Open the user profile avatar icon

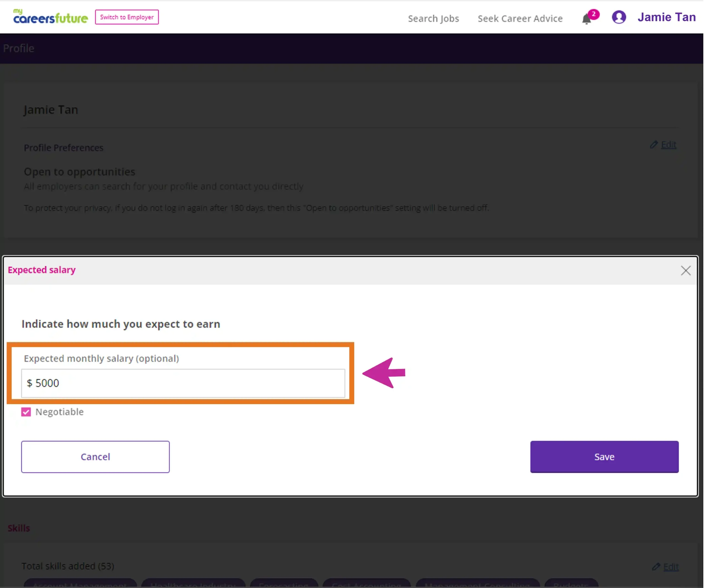pos(619,17)
